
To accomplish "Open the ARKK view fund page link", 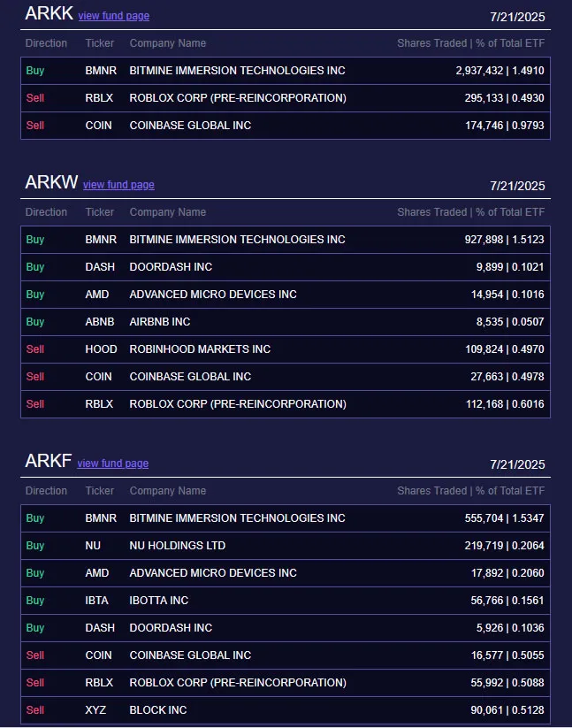I will (113, 16).
